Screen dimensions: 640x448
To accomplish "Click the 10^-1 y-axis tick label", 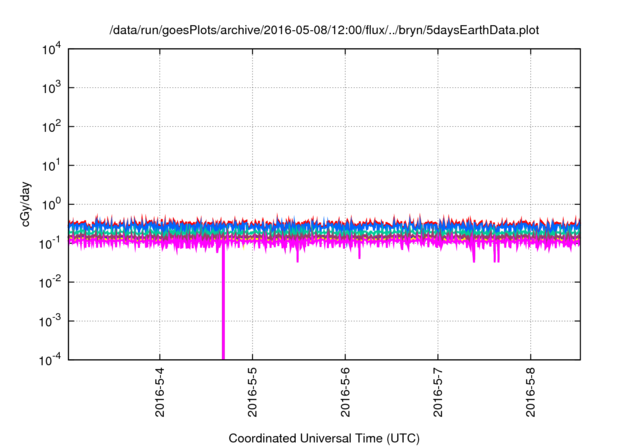I will coord(50,244).
